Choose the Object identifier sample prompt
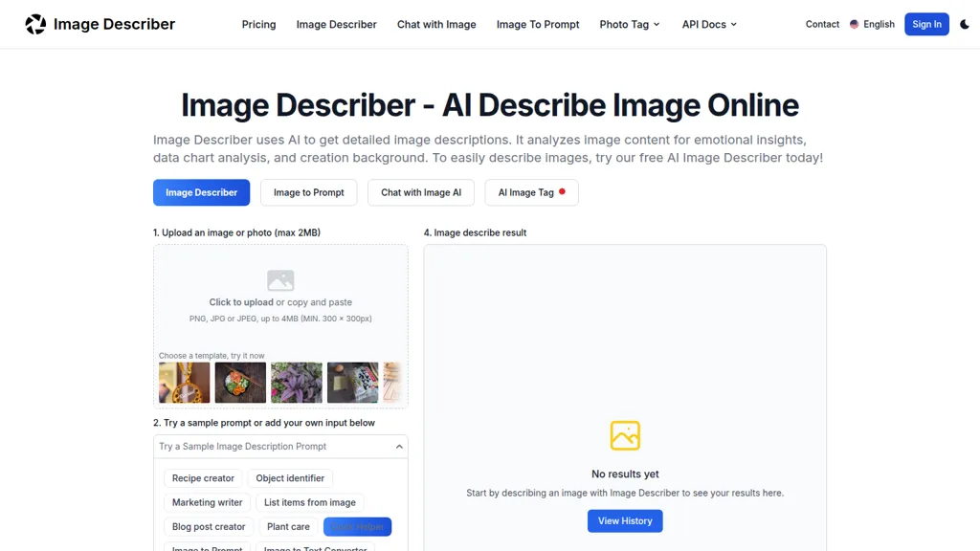980x551 pixels. tap(290, 478)
